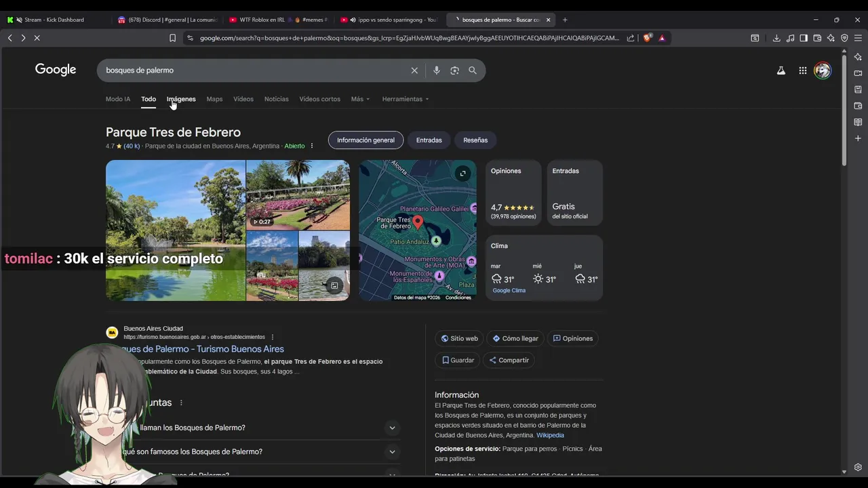Screen dimensions: 868x488
Task: Open the Herramientas dropdown
Action: (x=406, y=99)
